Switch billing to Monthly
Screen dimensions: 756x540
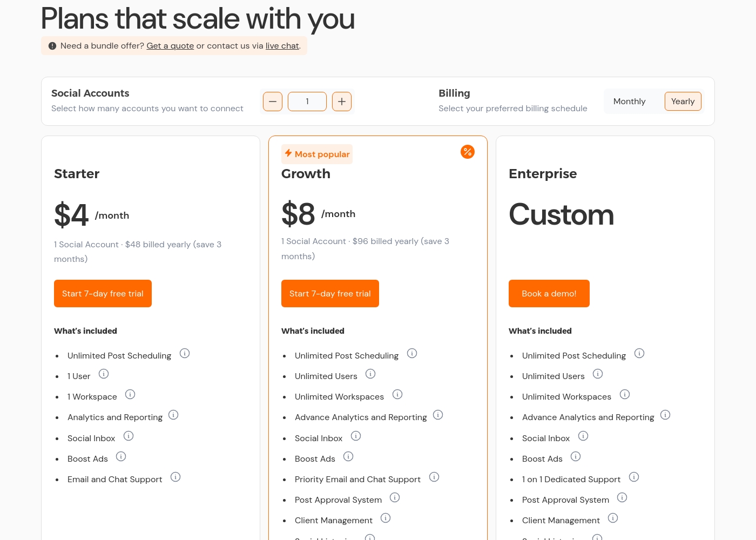click(630, 102)
